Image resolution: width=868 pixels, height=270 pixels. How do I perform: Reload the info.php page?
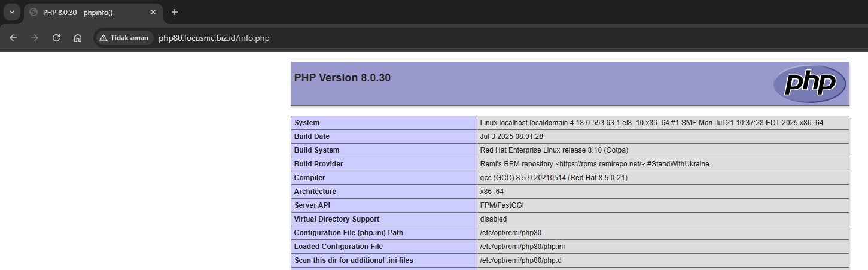tap(56, 38)
